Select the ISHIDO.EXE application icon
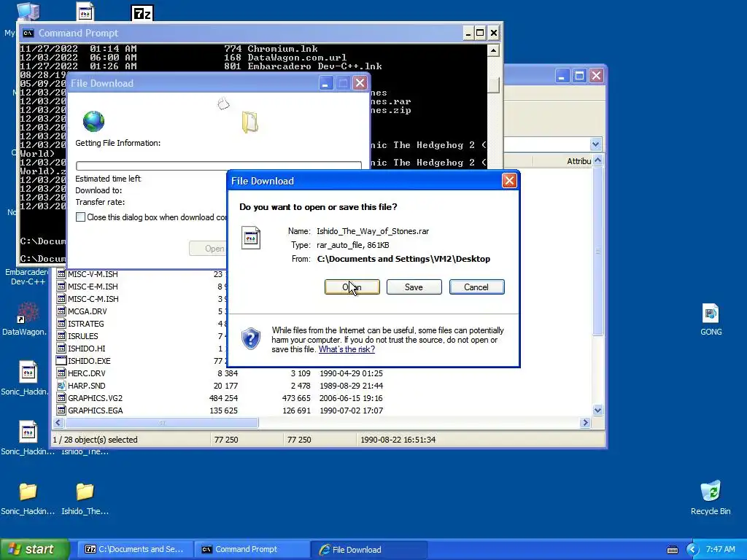Image resolution: width=747 pixels, height=560 pixels. 61,361
